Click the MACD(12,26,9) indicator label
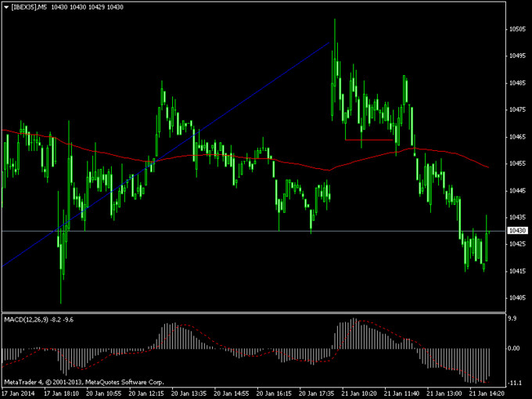532x399 pixels. click(27, 319)
